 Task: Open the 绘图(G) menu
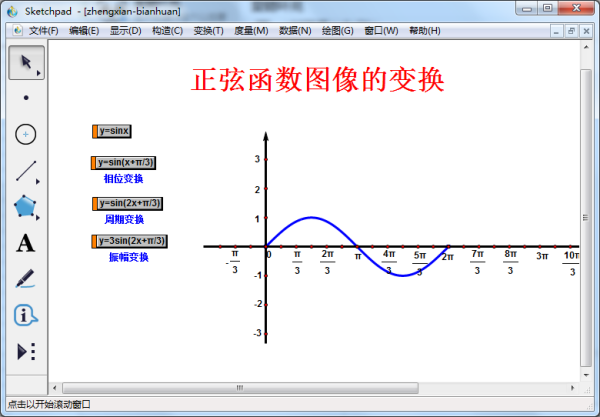[x=334, y=31]
